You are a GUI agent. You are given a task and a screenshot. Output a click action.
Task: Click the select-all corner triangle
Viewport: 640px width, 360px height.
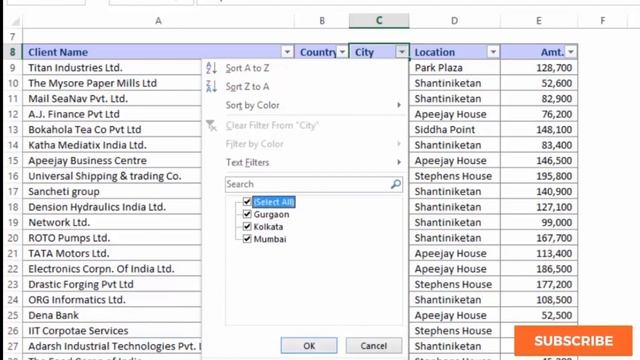(x=15, y=21)
